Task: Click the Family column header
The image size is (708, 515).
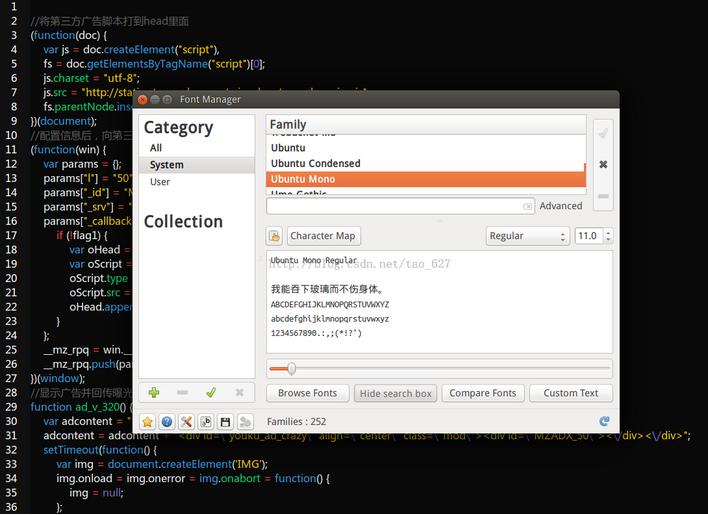Action: pos(426,124)
